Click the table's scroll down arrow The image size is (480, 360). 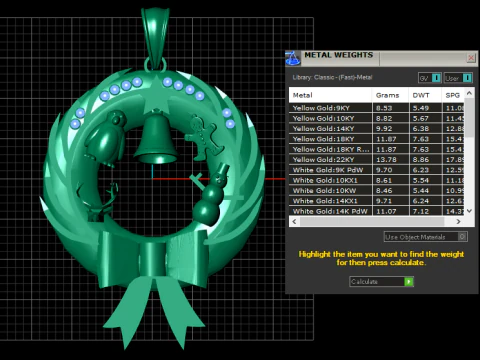469,211
